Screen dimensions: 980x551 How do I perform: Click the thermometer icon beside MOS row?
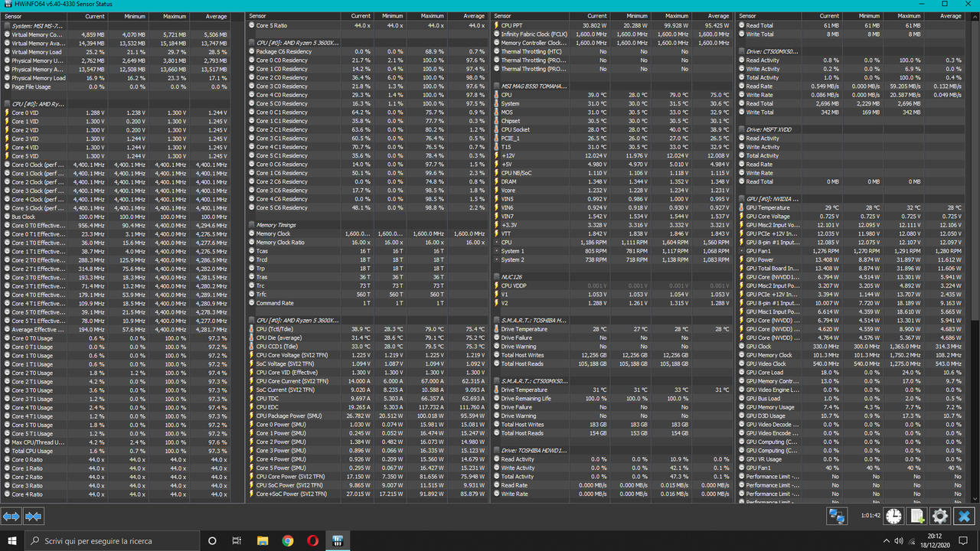(497, 112)
